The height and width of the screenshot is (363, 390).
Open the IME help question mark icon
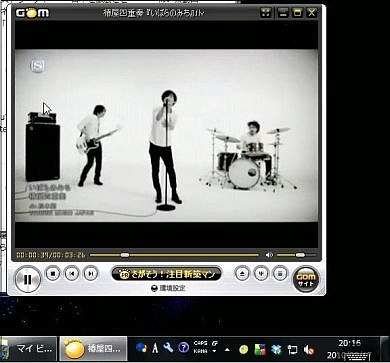pyautogui.click(x=183, y=348)
